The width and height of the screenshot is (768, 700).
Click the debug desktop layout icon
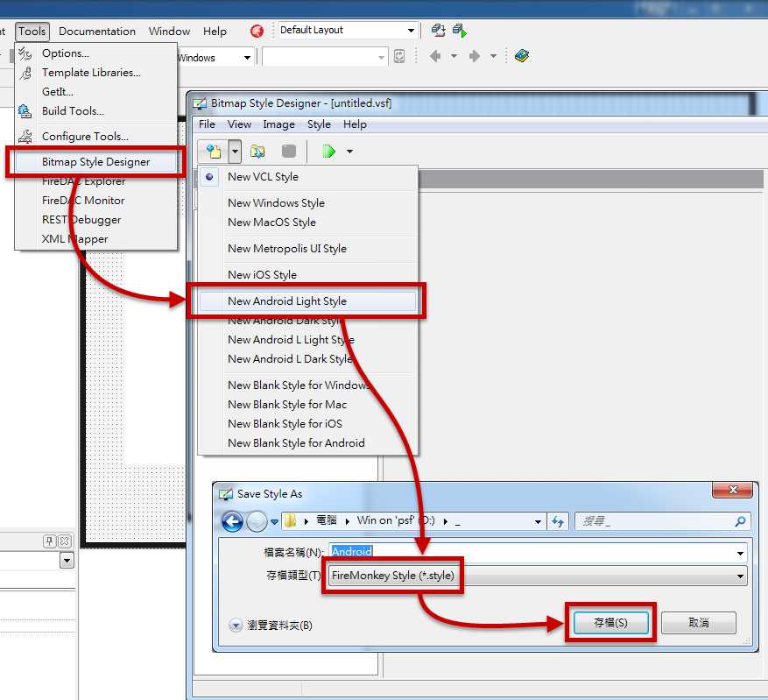pyautogui.click(x=460, y=31)
